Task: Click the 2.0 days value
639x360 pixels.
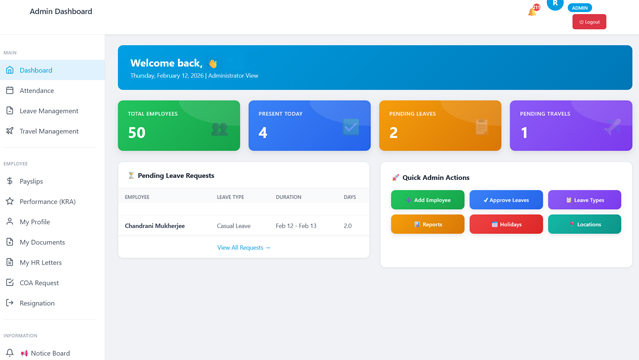Action: pos(348,225)
